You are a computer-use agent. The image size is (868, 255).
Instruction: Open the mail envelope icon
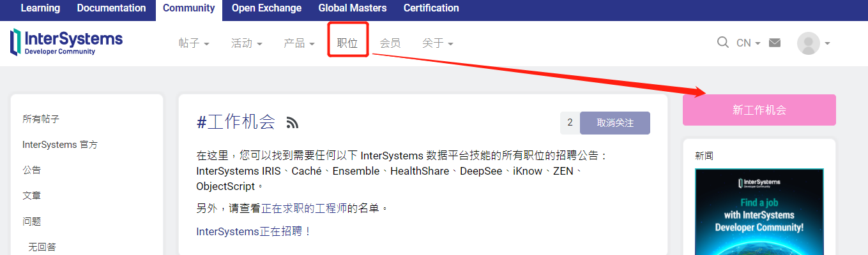(775, 43)
